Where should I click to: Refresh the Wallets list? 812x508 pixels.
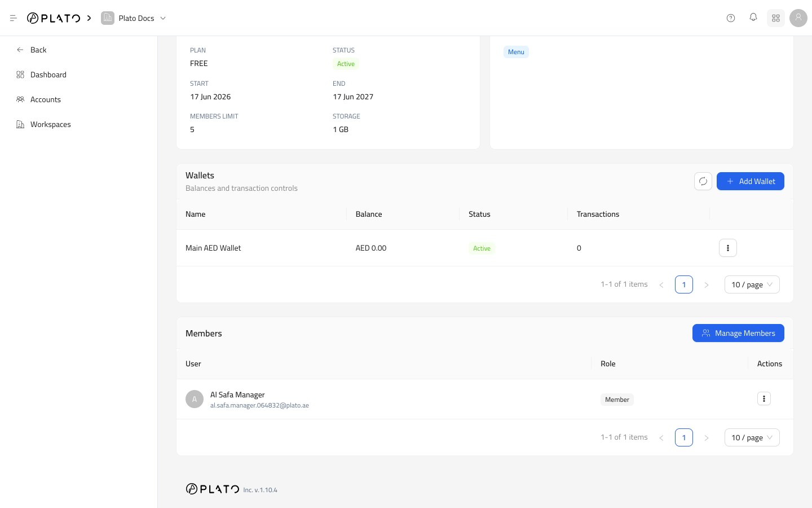pos(703,181)
